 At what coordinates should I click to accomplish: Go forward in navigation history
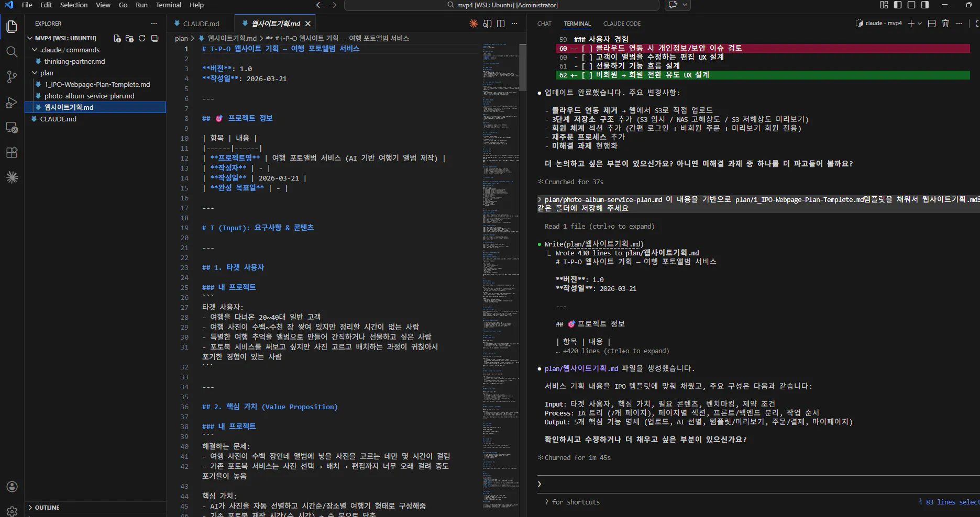point(333,5)
